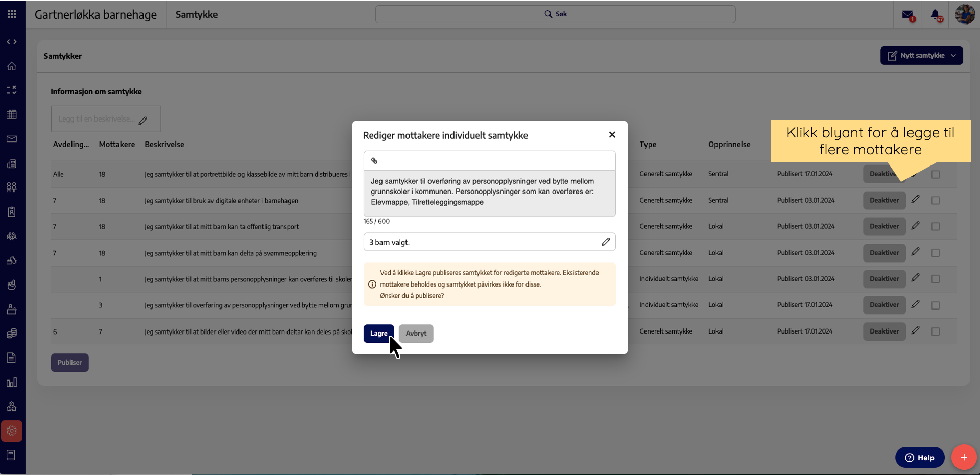This screenshot has width=980, height=475.
Task: Open the Help button
Action: (919, 458)
